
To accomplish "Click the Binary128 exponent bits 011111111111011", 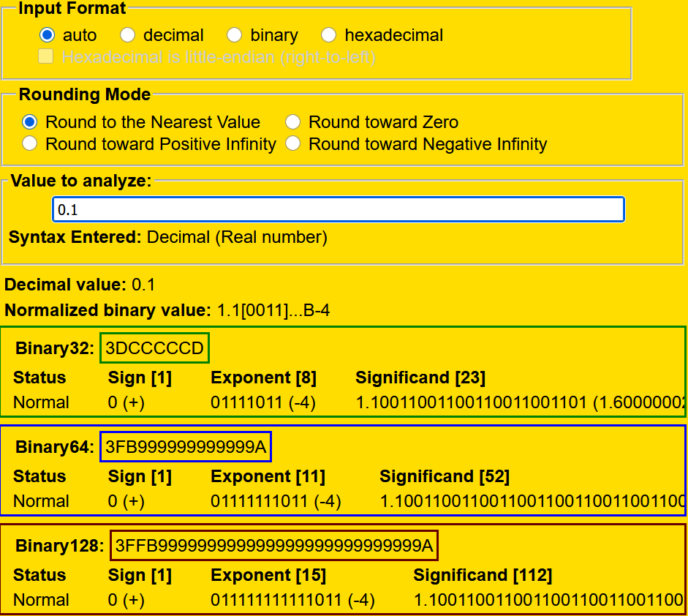I will [x=275, y=601].
